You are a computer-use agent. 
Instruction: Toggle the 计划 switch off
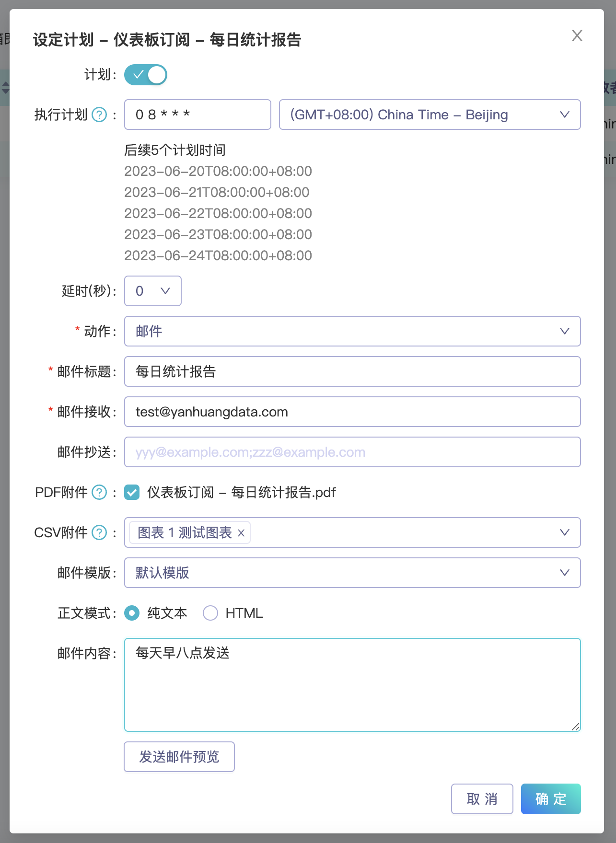tap(146, 75)
